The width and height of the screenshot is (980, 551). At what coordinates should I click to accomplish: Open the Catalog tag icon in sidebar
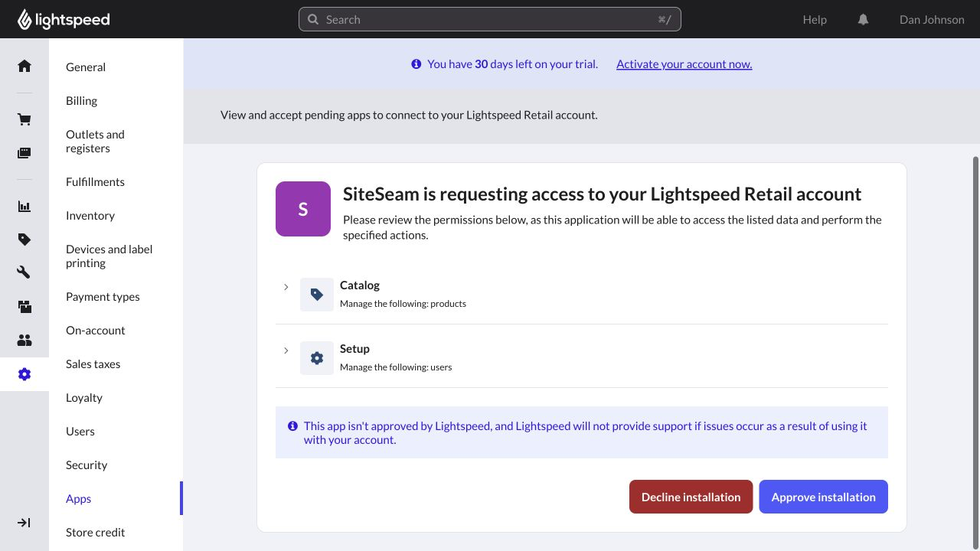[24, 240]
